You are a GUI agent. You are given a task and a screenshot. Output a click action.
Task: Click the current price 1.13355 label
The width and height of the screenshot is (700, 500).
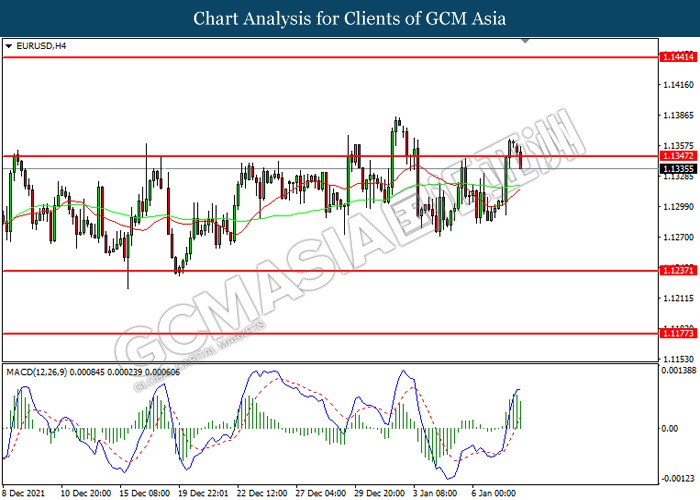pyautogui.click(x=678, y=169)
